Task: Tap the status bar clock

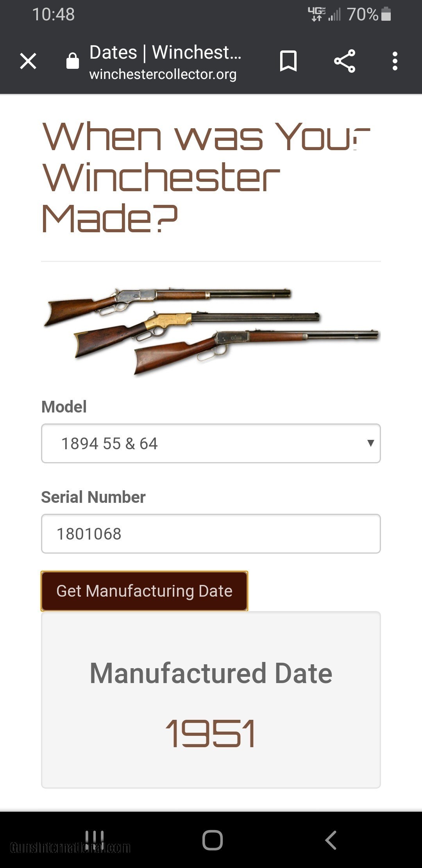Action: point(53,14)
